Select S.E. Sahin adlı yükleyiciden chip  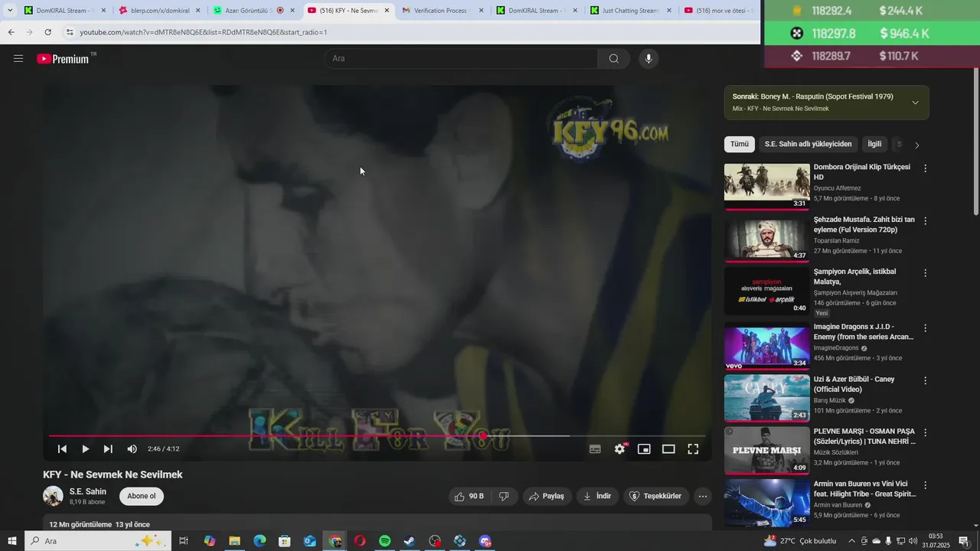click(808, 144)
